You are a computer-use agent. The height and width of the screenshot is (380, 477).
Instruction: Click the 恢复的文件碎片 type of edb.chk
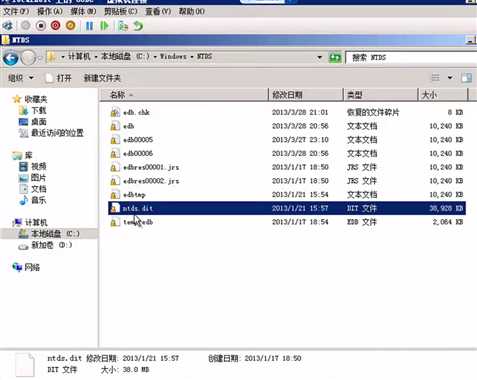[373, 112]
